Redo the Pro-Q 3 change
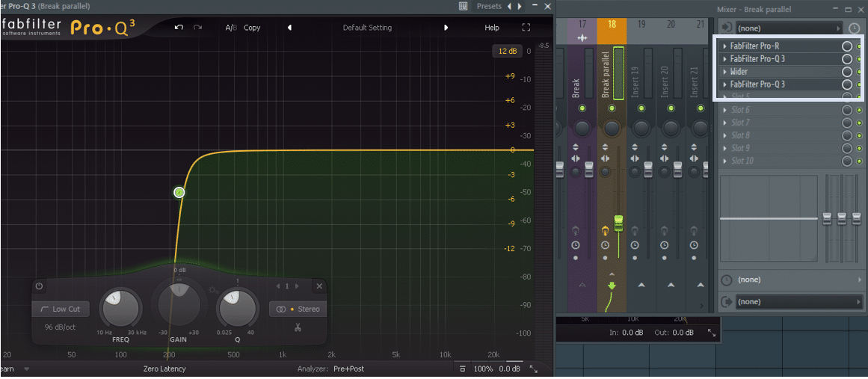The image size is (868, 379). pos(197,27)
